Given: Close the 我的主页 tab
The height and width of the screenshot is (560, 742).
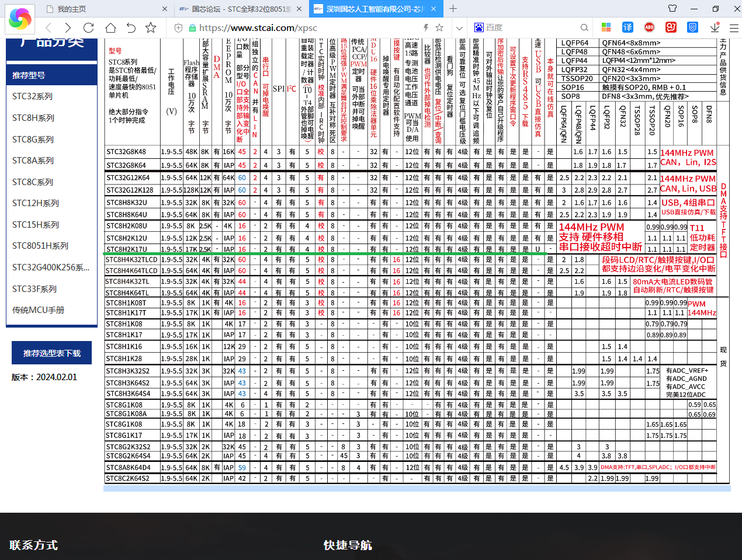Looking at the screenshot, I should [x=165, y=9].
